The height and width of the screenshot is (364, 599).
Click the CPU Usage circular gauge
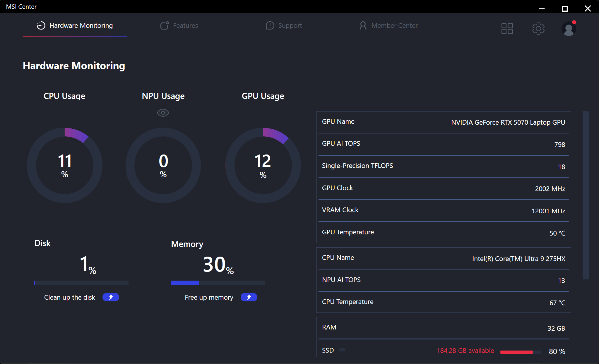65,165
